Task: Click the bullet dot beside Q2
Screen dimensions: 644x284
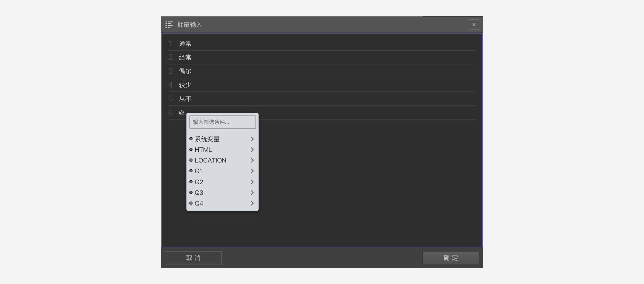Action: [191, 182]
